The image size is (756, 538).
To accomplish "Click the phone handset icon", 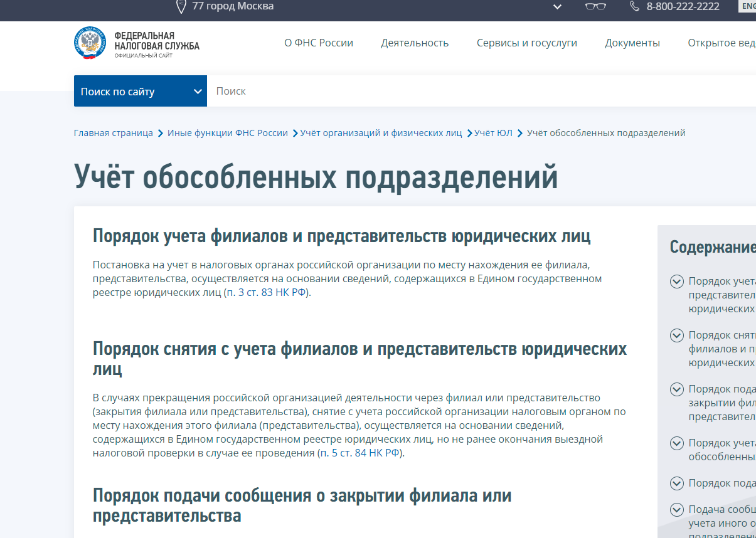I will coord(635,6).
